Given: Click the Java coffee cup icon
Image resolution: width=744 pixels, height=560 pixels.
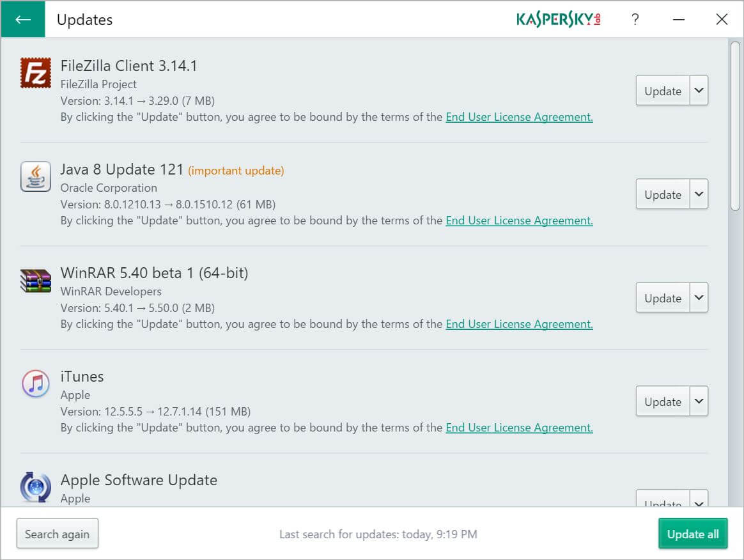Looking at the screenshot, I should (x=36, y=176).
